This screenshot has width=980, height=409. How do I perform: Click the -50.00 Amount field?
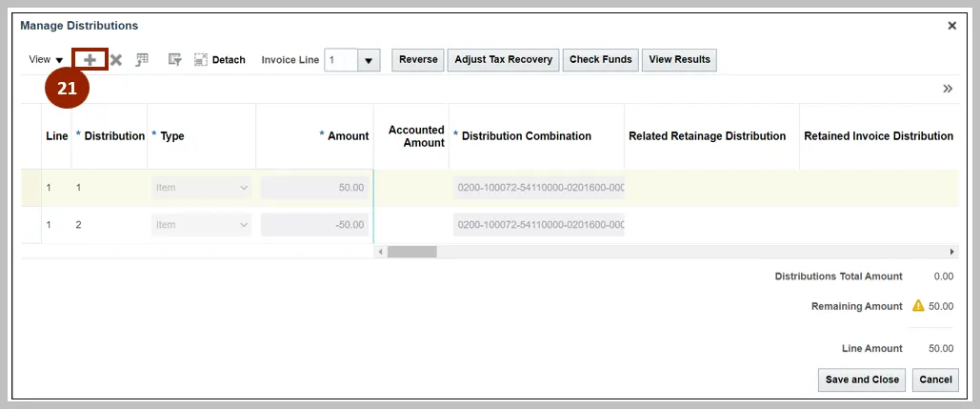(315, 224)
